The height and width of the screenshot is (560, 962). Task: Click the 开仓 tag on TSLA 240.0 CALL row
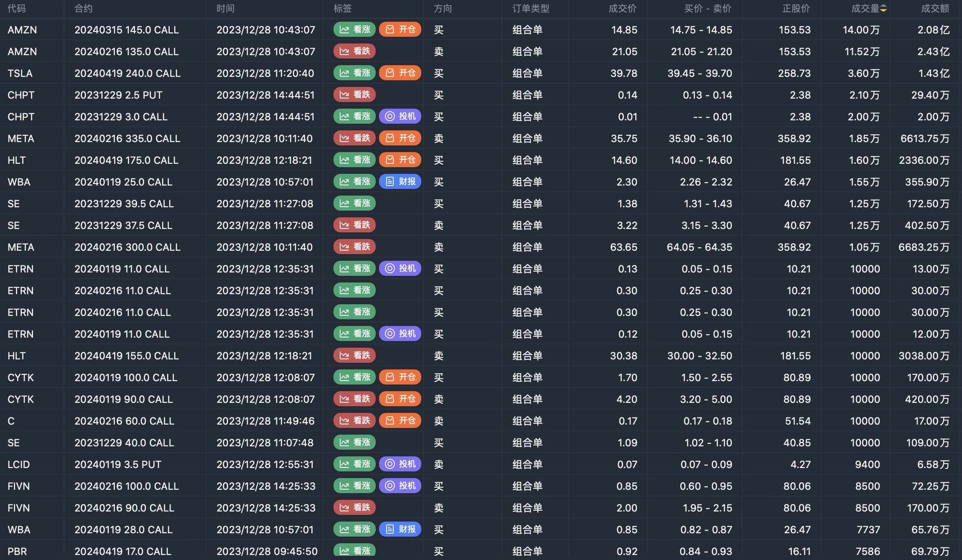click(x=400, y=73)
